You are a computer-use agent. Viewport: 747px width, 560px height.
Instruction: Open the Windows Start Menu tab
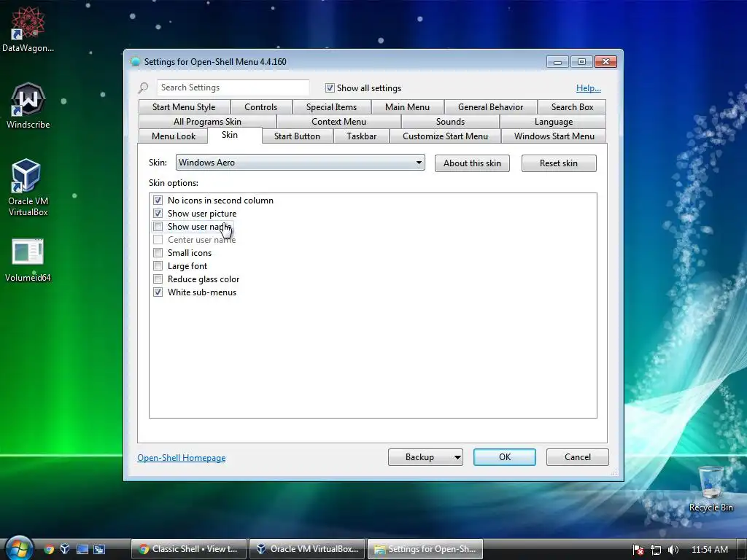[x=554, y=136]
